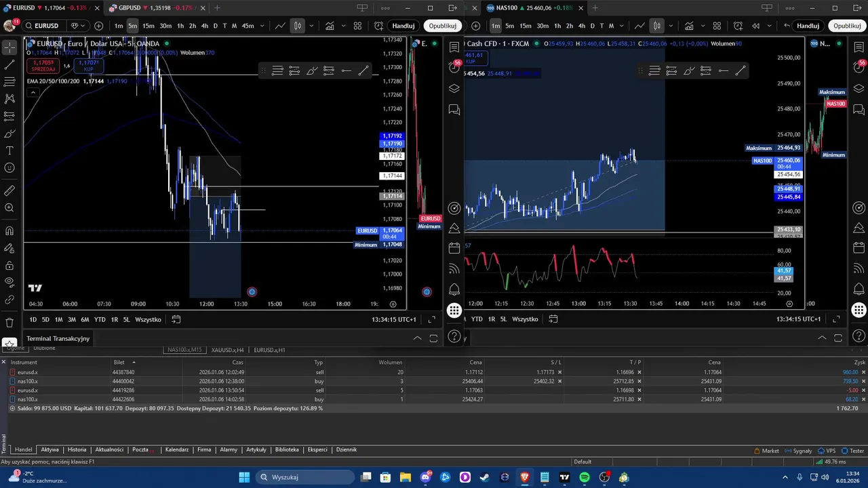
Task: Create alert in EURUSD window toolbar
Action: pos(379,26)
